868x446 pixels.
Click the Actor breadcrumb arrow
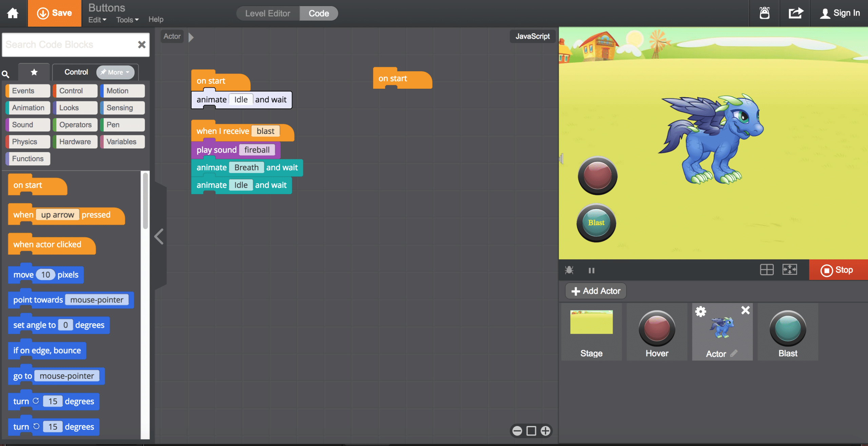[x=191, y=36]
